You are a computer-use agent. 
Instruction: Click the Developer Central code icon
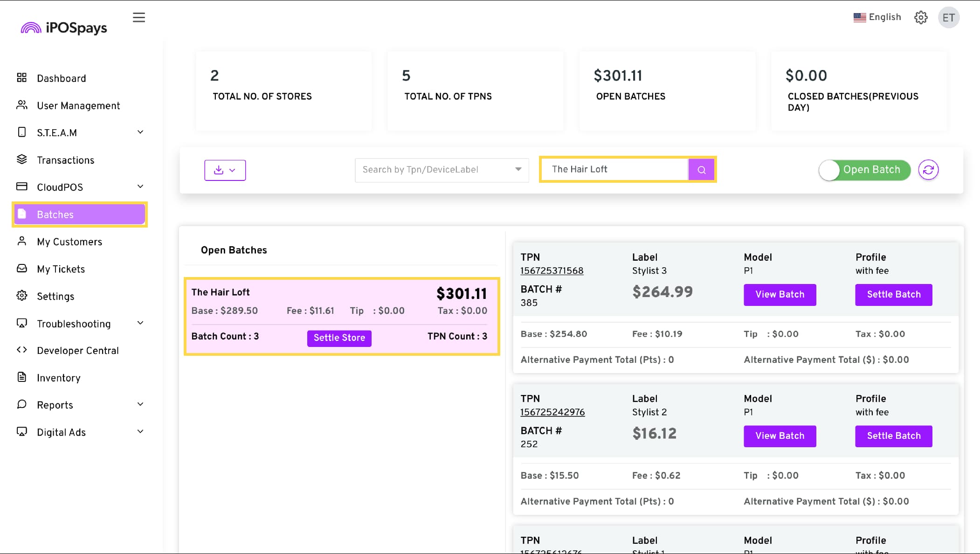point(21,350)
